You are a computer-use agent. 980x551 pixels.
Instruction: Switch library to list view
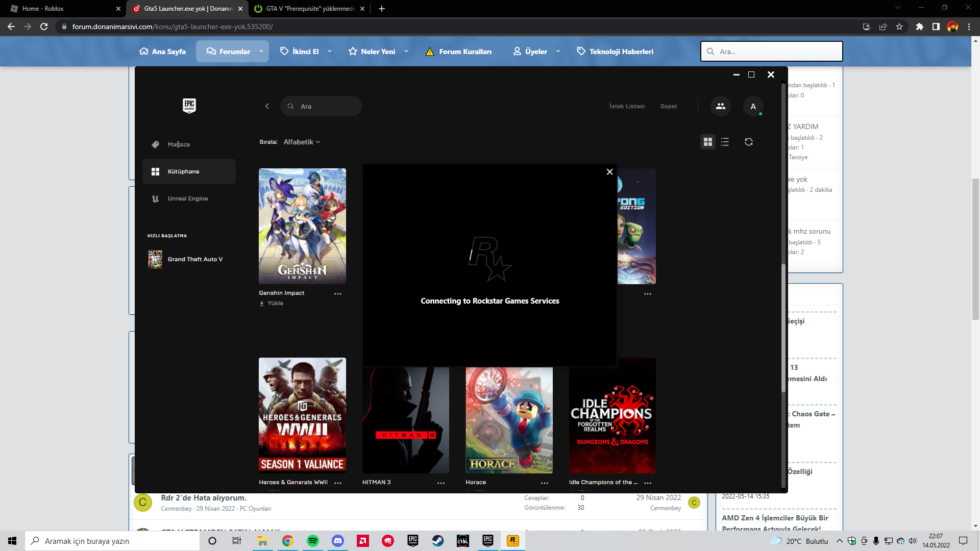(725, 142)
